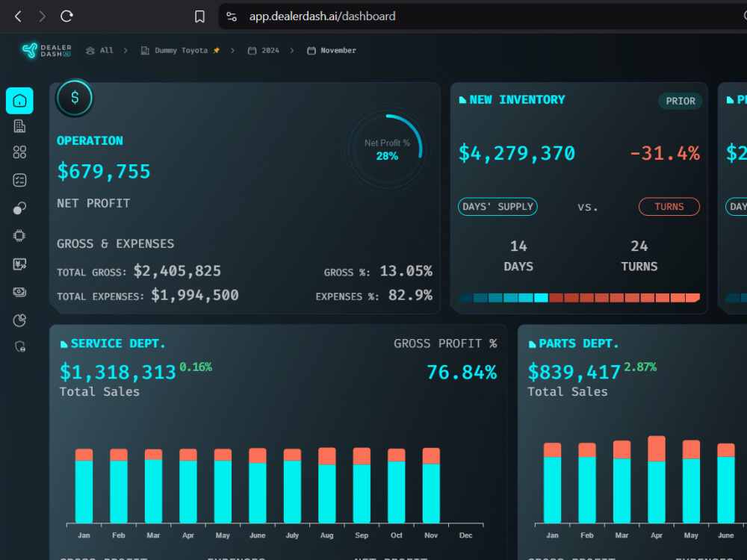This screenshot has height=560, width=747.
Task: Open site information icon in address bar
Action: click(x=232, y=16)
